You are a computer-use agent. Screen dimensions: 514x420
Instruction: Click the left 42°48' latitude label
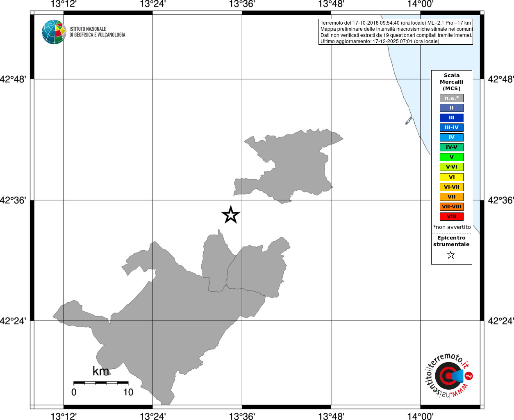click(x=13, y=79)
